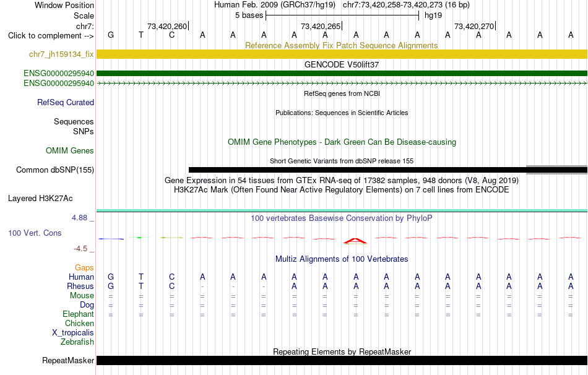The image size is (588, 375).
Task: Click the 5 bases scale bar
Action: (x=342, y=15)
